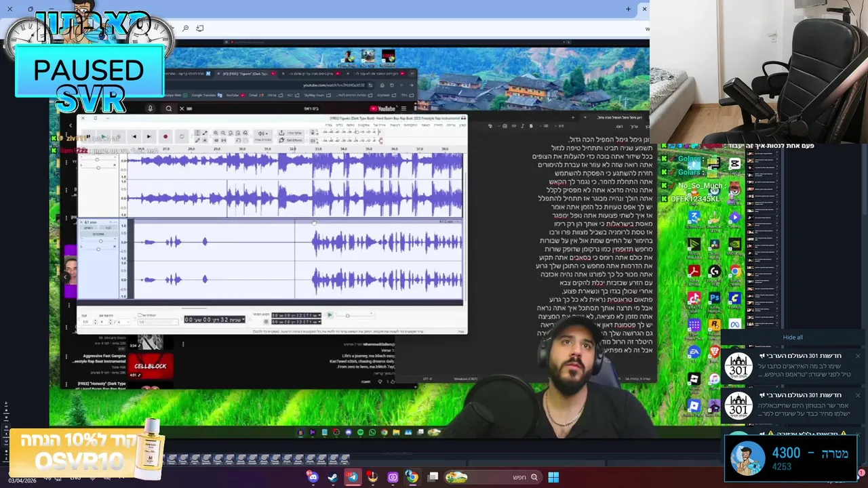Image resolution: width=868 pixels, height=488 pixels.
Task: Open the time signature denominator dropdown
Action: pos(123,322)
